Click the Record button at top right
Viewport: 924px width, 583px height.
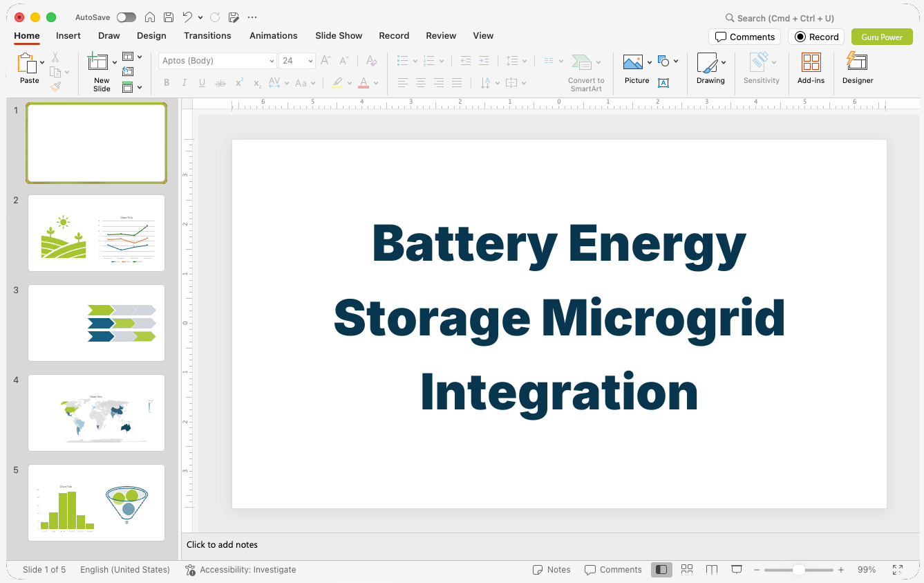816,37
